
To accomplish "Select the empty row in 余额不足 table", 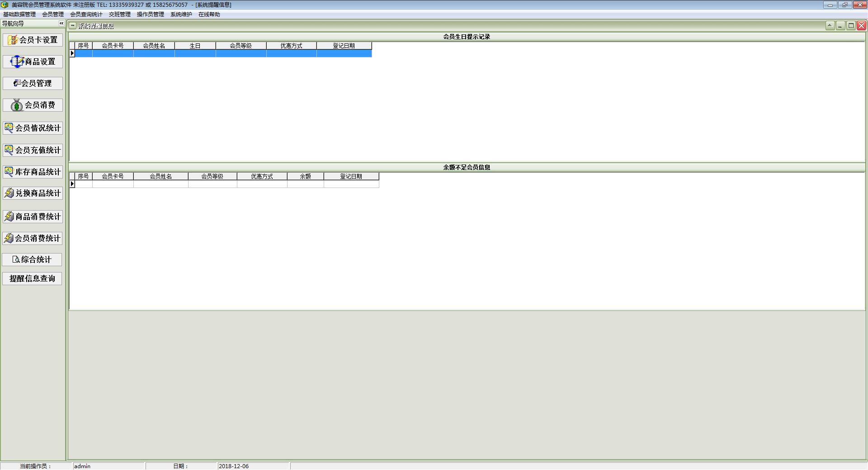I will click(227, 184).
